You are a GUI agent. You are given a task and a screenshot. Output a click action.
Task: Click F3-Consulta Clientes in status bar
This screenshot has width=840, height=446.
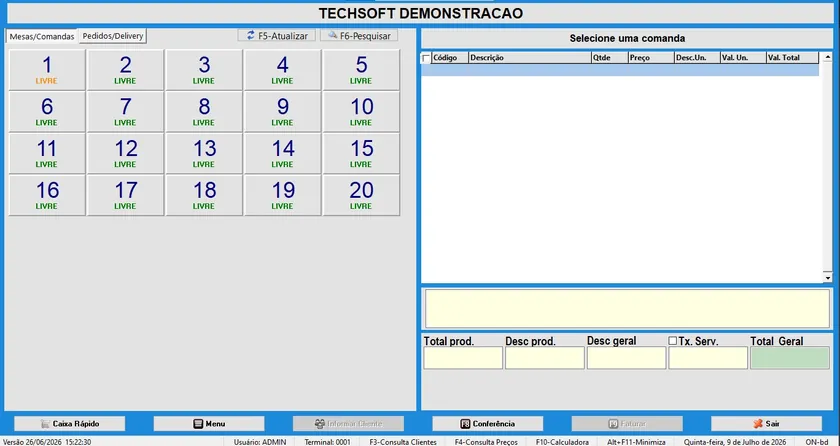tap(403, 442)
